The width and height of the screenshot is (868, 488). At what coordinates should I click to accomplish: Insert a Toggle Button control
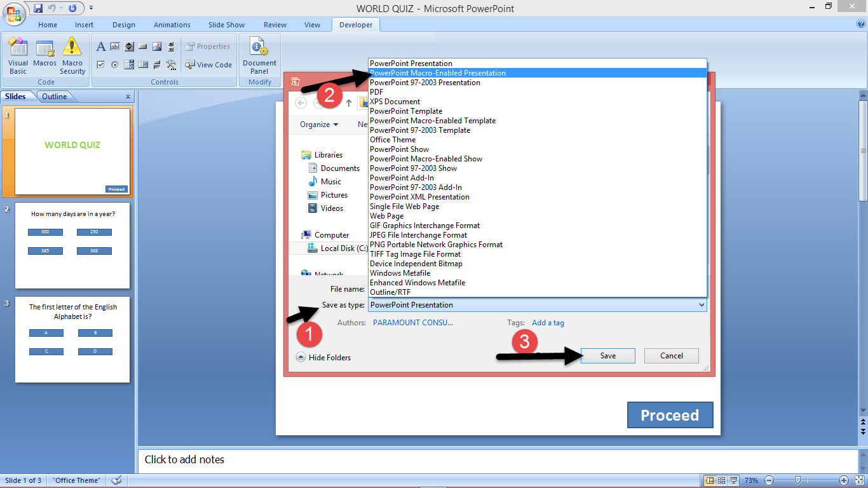(x=157, y=64)
